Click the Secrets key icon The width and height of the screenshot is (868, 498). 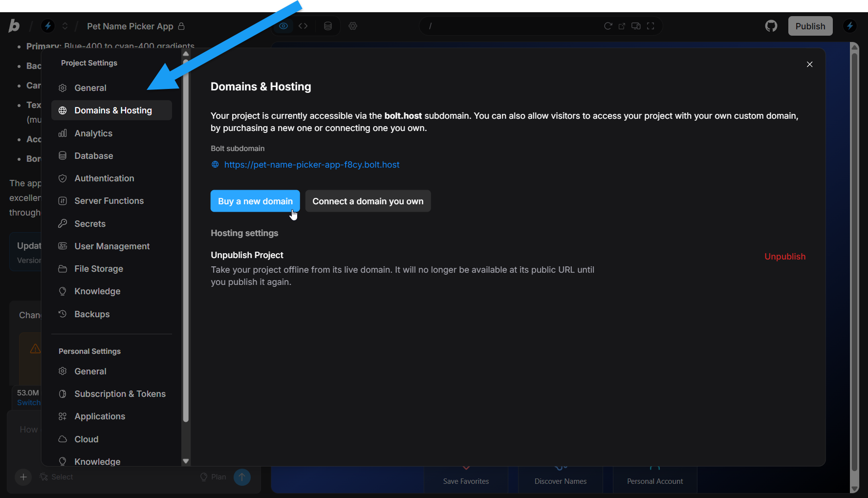click(63, 224)
